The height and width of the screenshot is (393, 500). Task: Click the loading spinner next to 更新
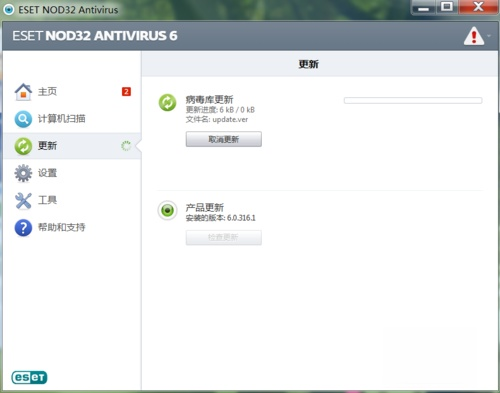126,146
